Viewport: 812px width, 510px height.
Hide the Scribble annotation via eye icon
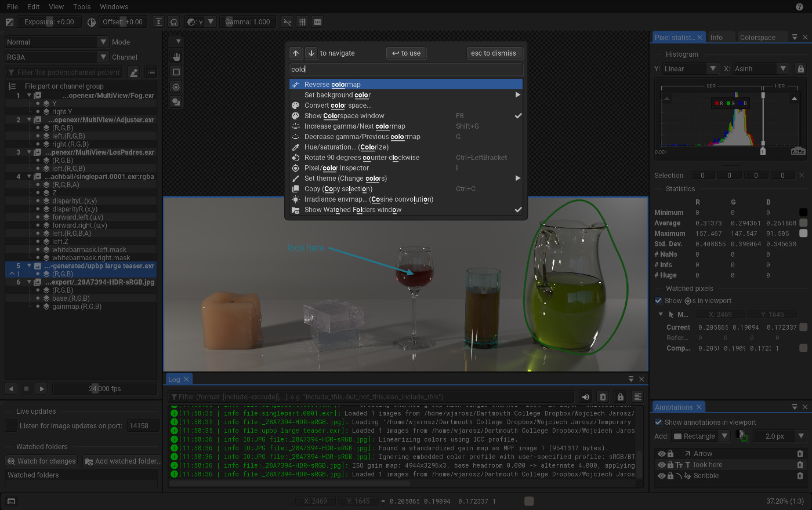[662, 476]
